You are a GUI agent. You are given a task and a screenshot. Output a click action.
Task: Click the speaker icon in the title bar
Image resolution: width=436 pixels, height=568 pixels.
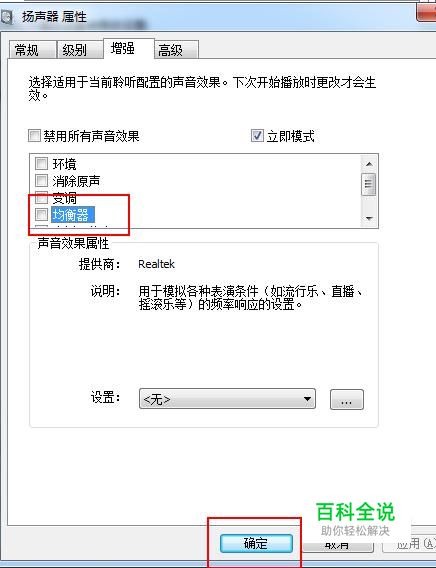point(6,17)
